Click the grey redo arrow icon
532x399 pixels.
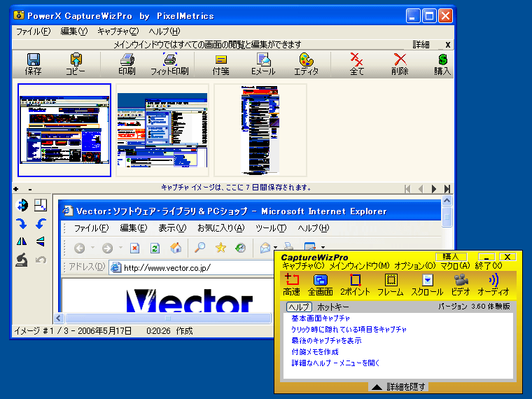click(41, 260)
